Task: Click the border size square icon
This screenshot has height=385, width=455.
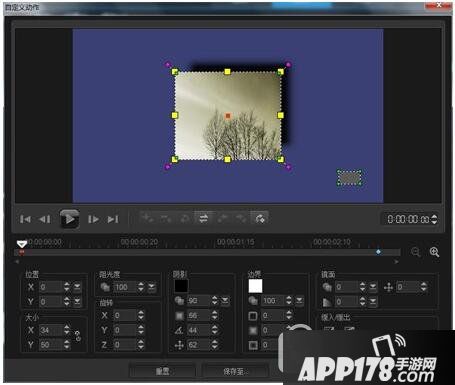Action: tap(253, 315)
